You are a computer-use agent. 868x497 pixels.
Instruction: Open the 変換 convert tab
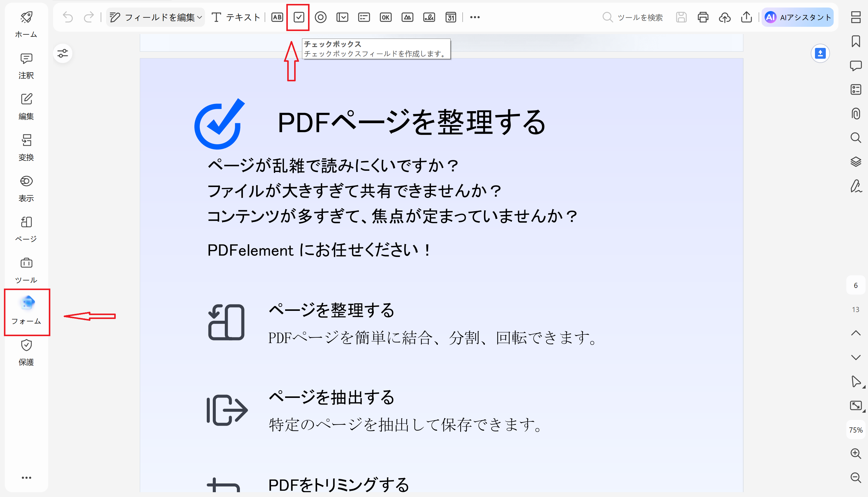26,148
